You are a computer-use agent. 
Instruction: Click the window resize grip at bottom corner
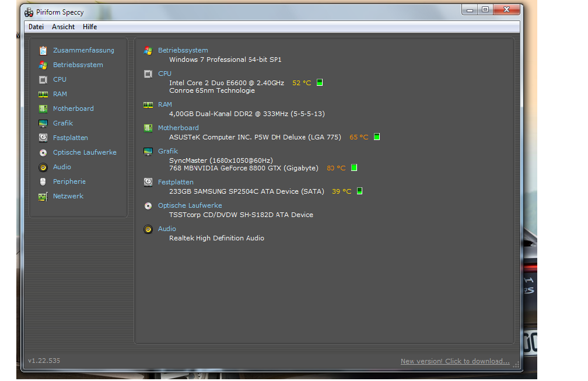516,365
